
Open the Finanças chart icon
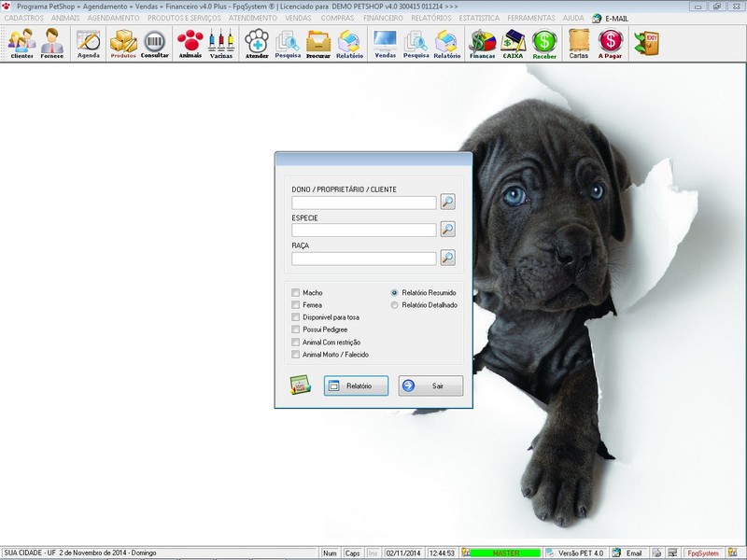point(482,43)
